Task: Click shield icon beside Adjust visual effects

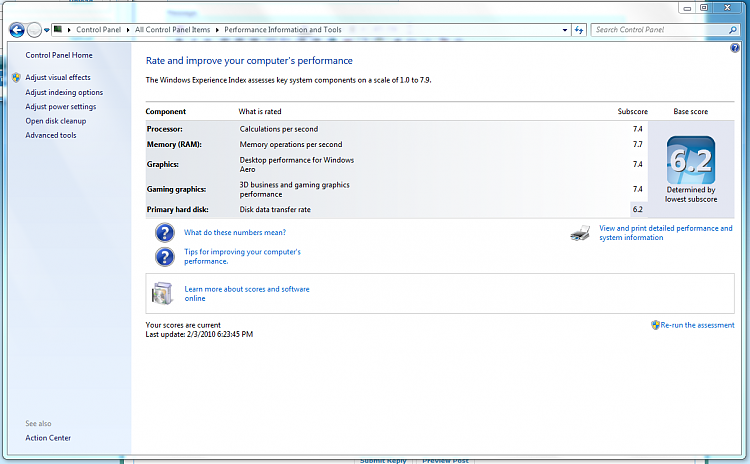Action: pyautogui.click(x=16, y=77)
